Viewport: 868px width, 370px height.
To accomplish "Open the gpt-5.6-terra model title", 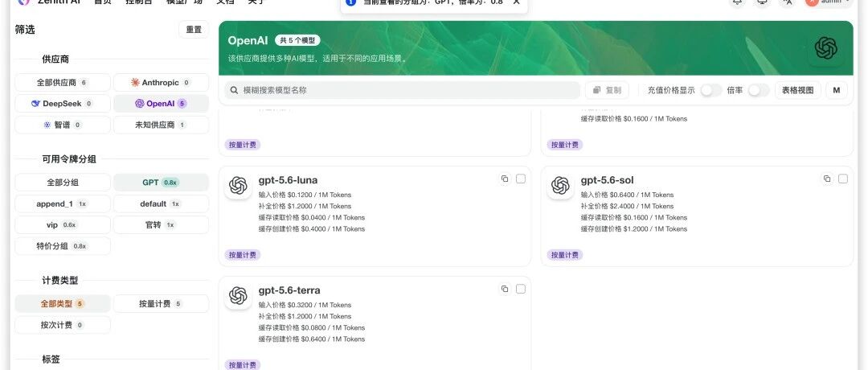I will [x=289, y=290].
